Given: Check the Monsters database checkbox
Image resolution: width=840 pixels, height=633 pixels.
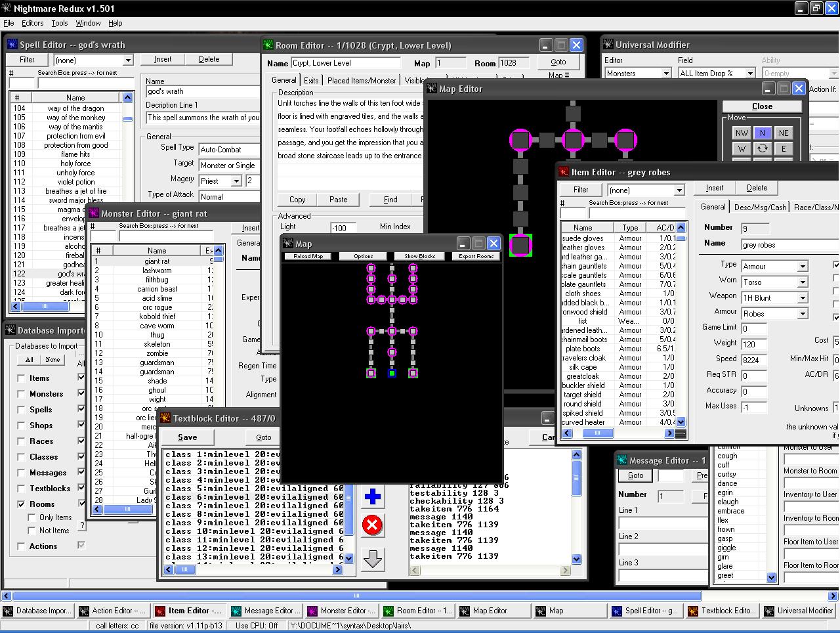Looking at the screenshot, I should coord(22,394).
